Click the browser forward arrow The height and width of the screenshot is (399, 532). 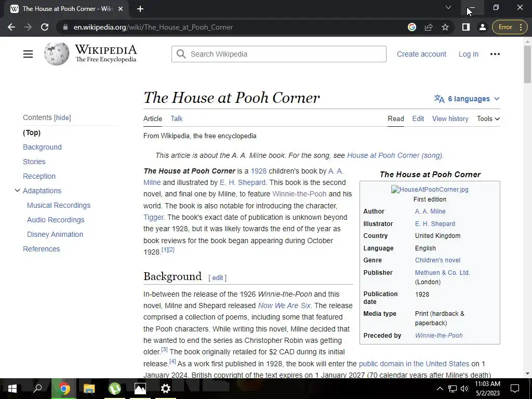point(28,27)
